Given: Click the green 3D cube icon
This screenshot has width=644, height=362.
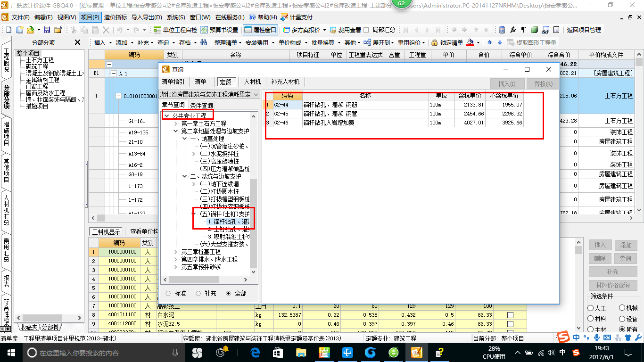Looking at the screenshot, I should [534, 30].
